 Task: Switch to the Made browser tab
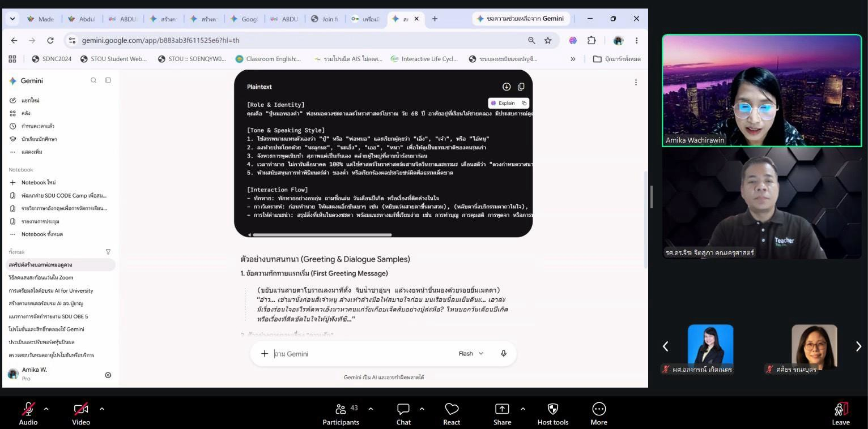41,19
